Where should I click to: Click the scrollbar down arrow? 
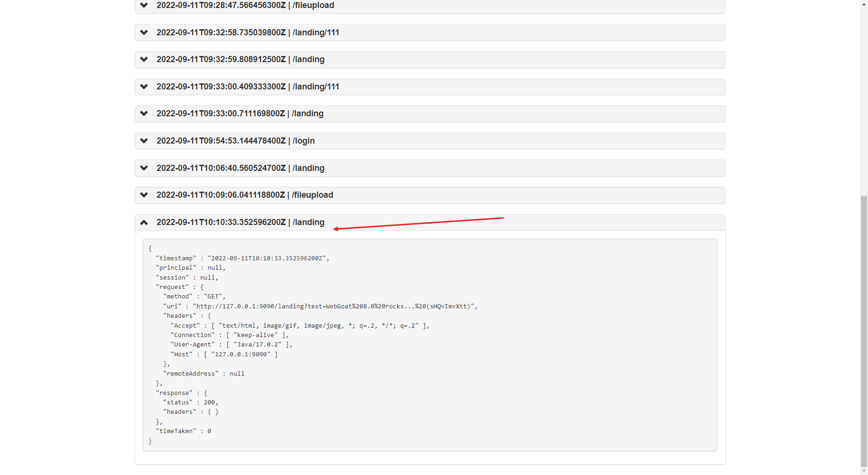(864, 471)
